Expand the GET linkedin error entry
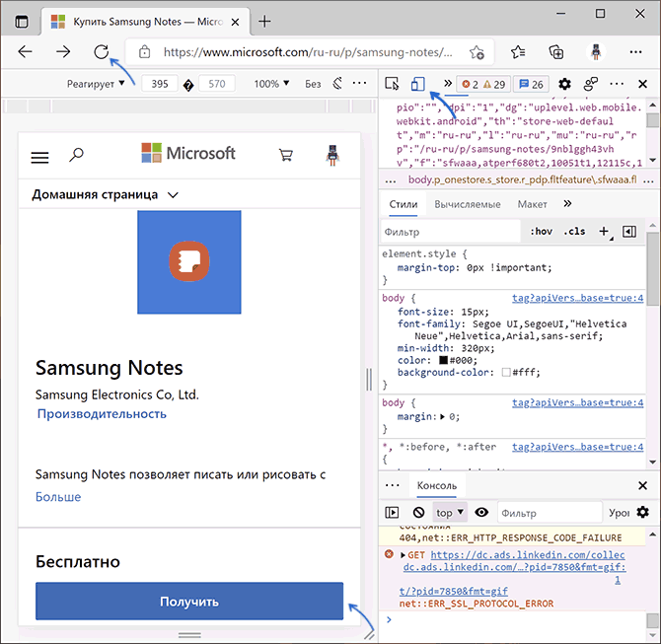 coord(403,555)
